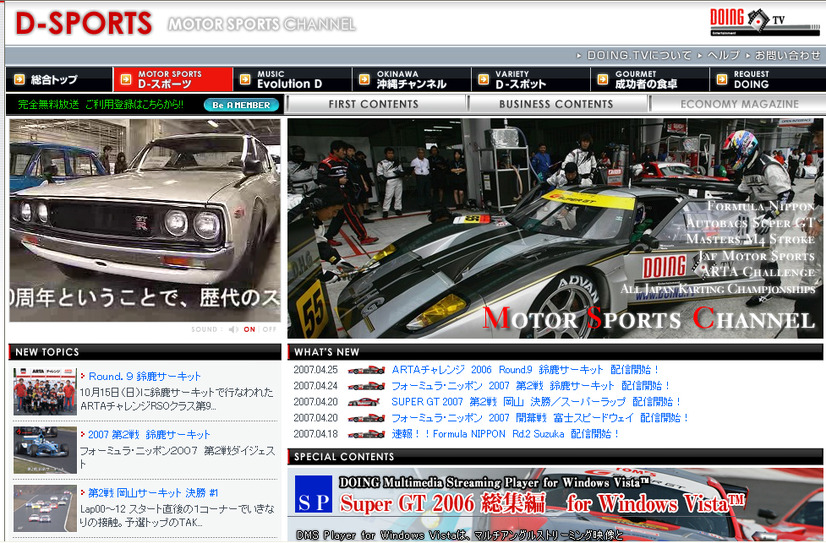The width and height of the screenshot is (826, 543).
Task: Click the arrow icon beside REQUEST DOING
Action: pyautogui.click(x=722, y=80)
